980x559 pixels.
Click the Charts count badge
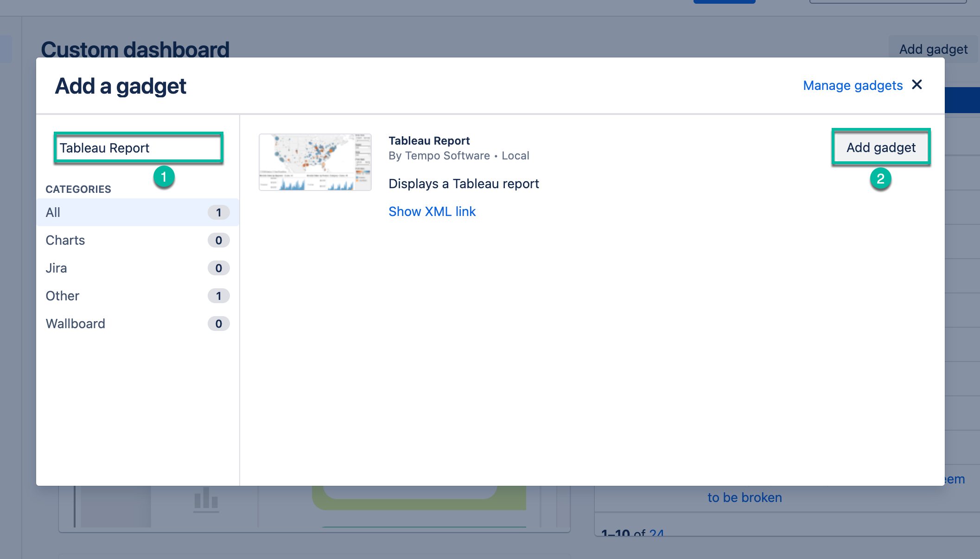tap(218, 241)
